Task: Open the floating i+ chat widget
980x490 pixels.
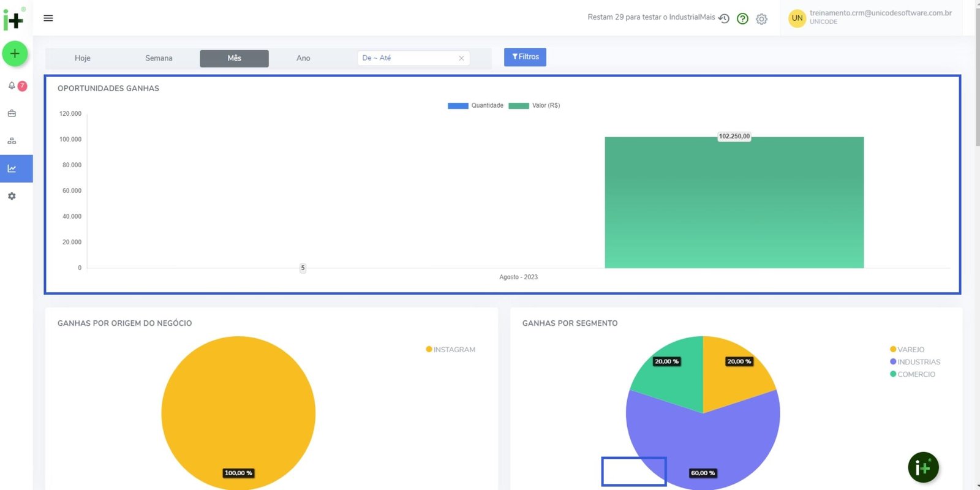Action: (x=923, y=467)
